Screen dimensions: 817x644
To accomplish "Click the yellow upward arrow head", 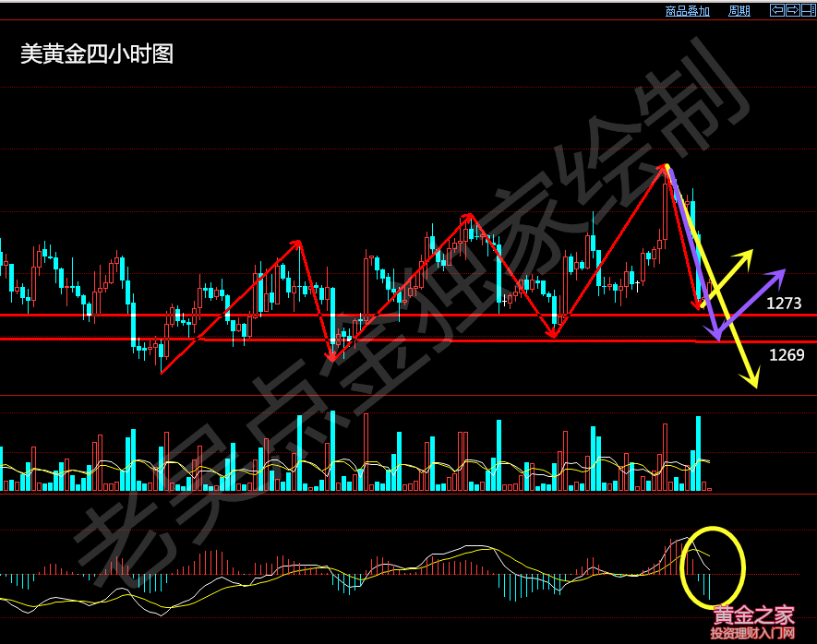I will click(749, 253).
